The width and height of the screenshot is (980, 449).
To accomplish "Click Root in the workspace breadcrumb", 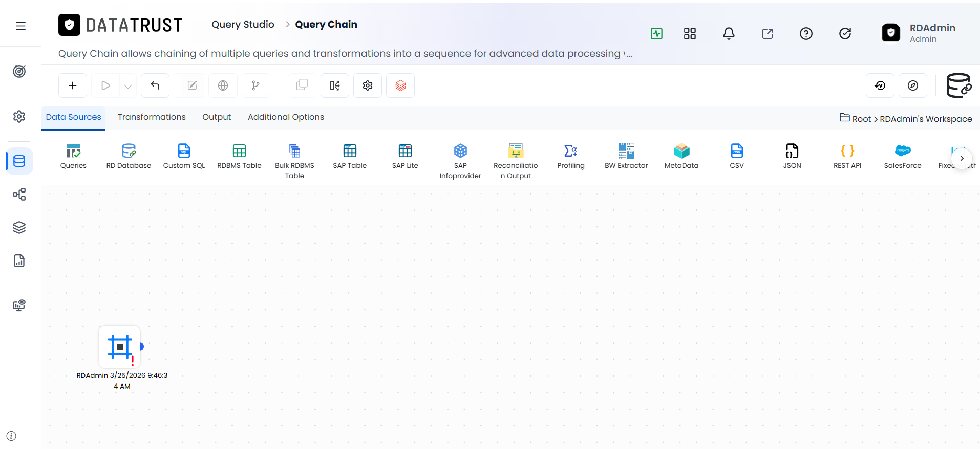I will [x=862, y=119].
